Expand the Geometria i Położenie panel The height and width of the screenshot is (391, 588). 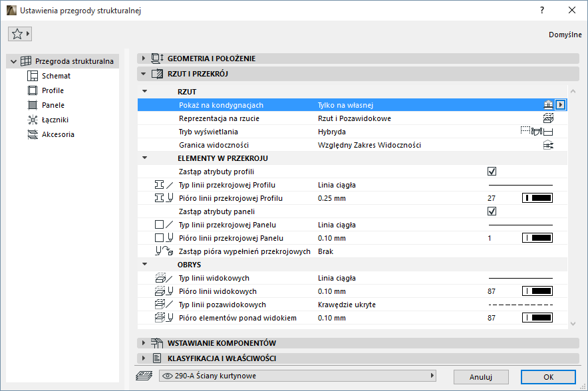pos(143,59)
